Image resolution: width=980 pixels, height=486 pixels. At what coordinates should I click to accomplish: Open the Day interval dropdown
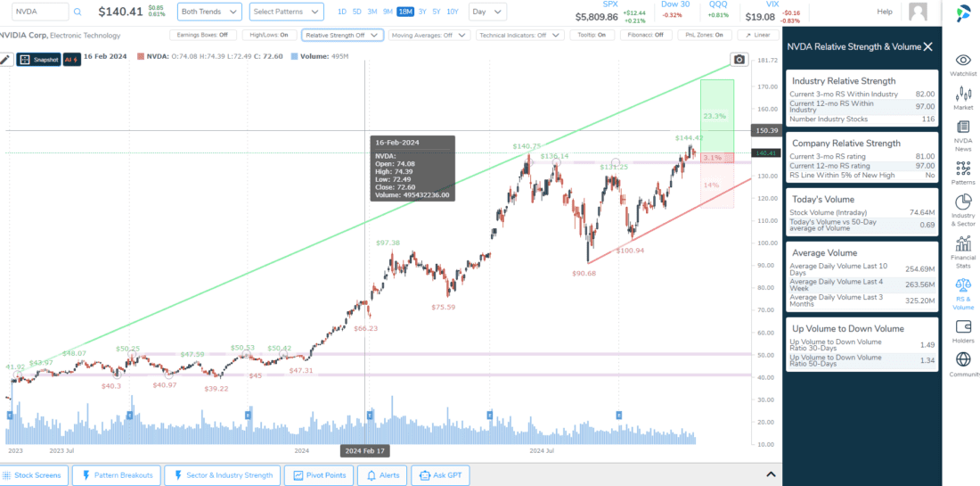point(487,12)
